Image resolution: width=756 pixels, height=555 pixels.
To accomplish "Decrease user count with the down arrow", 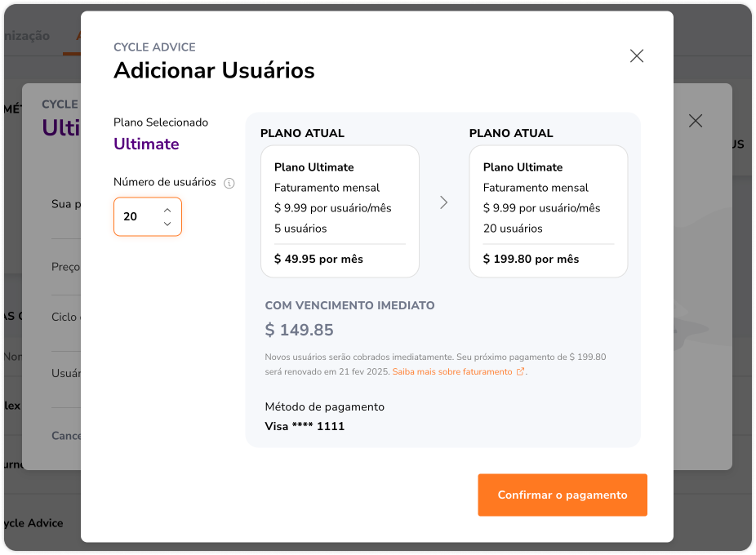I will (x=167, y=224).
